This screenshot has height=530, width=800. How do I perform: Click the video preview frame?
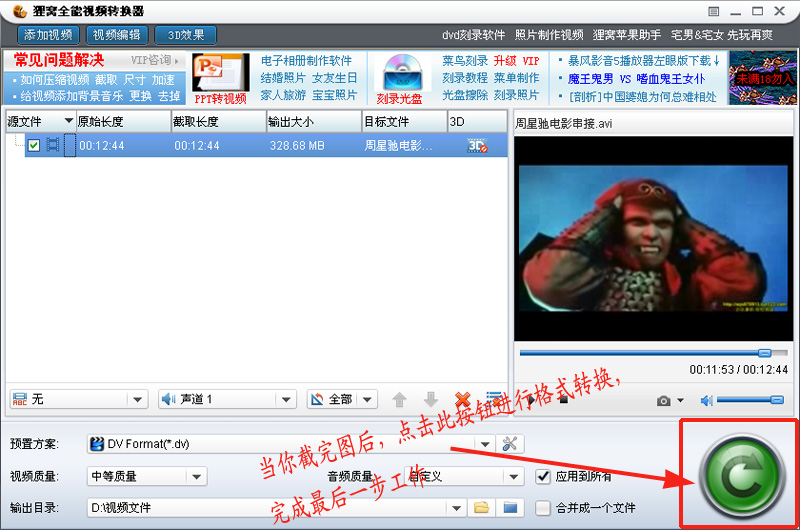[653, 238]
